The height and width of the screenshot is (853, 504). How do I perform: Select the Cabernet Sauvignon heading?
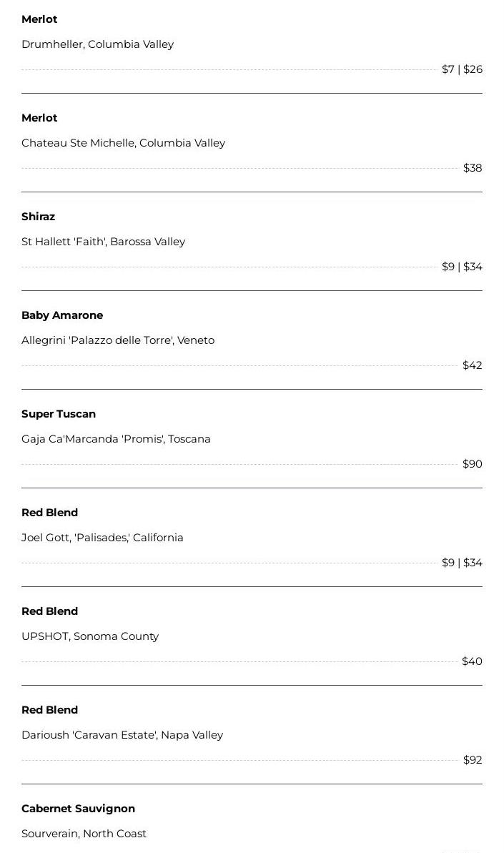[x=78, y=809]
